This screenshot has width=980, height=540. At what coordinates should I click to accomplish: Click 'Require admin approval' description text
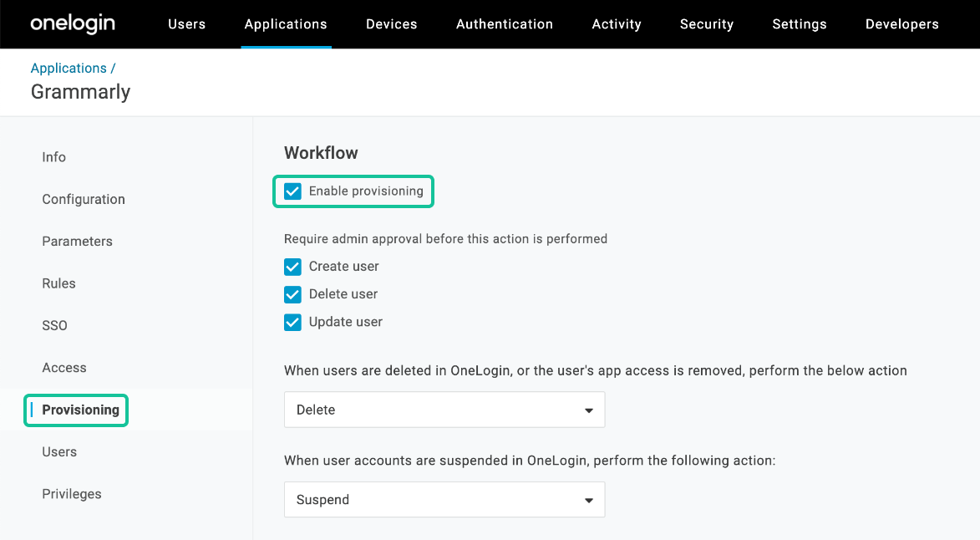click(445, 239)
